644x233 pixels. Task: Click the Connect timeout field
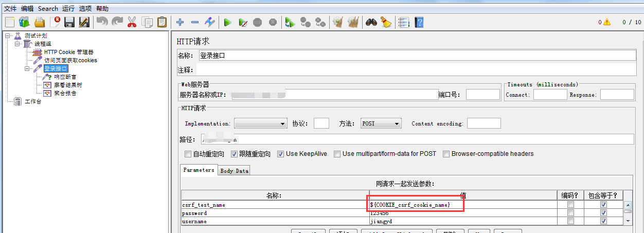(550, 94)
